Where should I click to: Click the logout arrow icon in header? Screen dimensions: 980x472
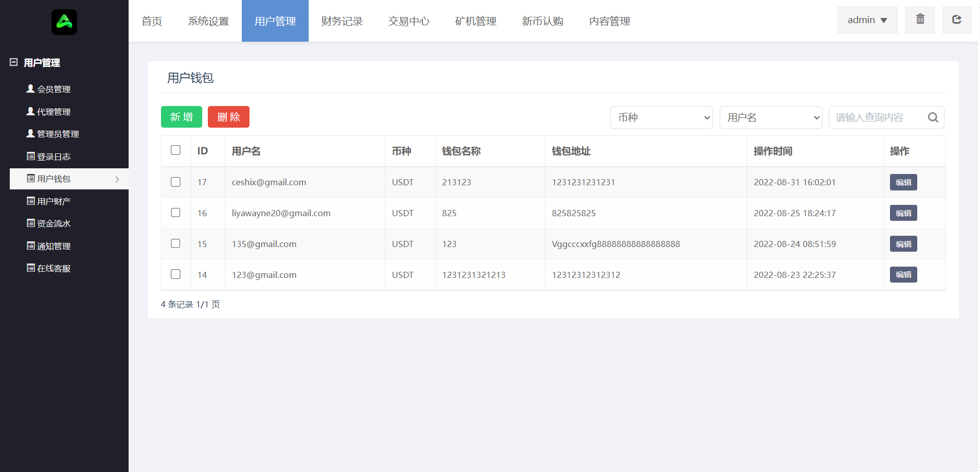[x=956, y=20]
